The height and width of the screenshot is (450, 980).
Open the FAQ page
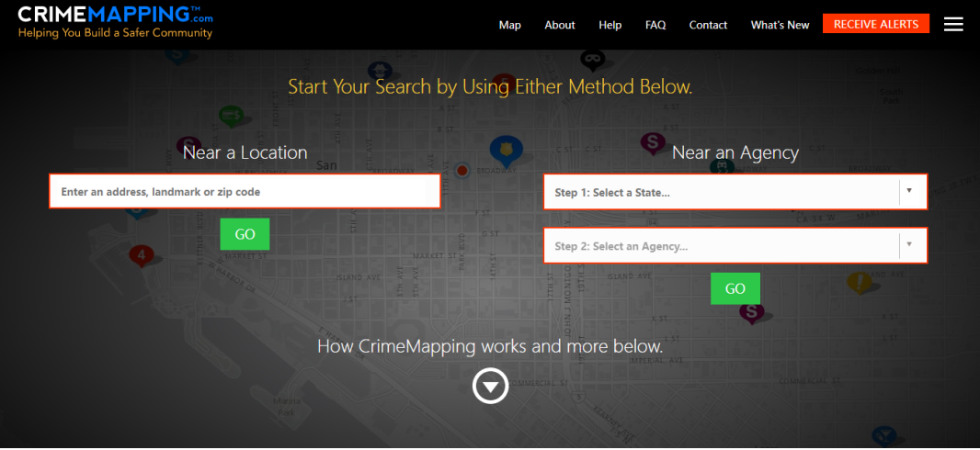point(655,25)
